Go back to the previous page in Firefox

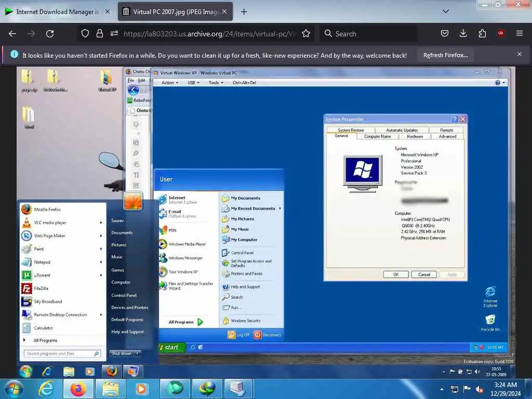click(12, 34)
